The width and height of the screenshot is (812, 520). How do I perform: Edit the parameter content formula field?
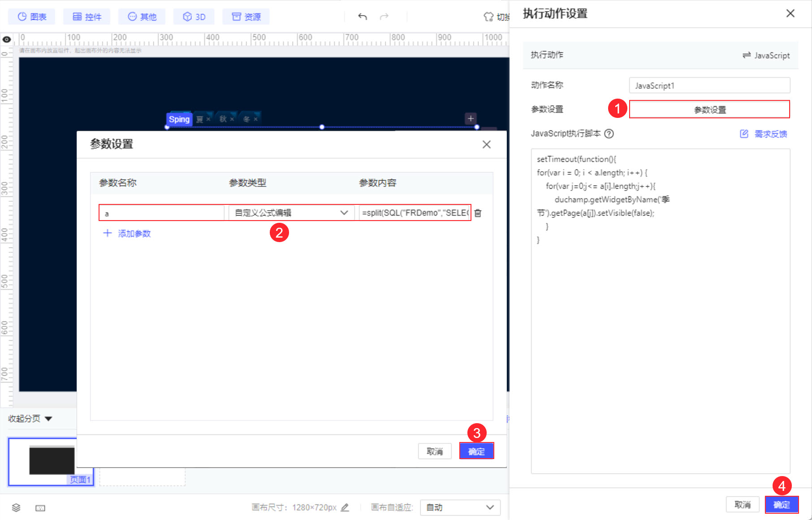(415, 213)
